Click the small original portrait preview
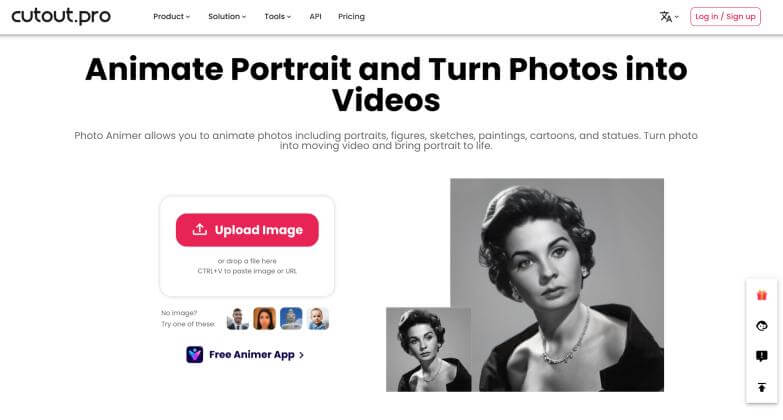Image resolution: width=783 pixels, height=420 pixels. (x=428, y=349)
